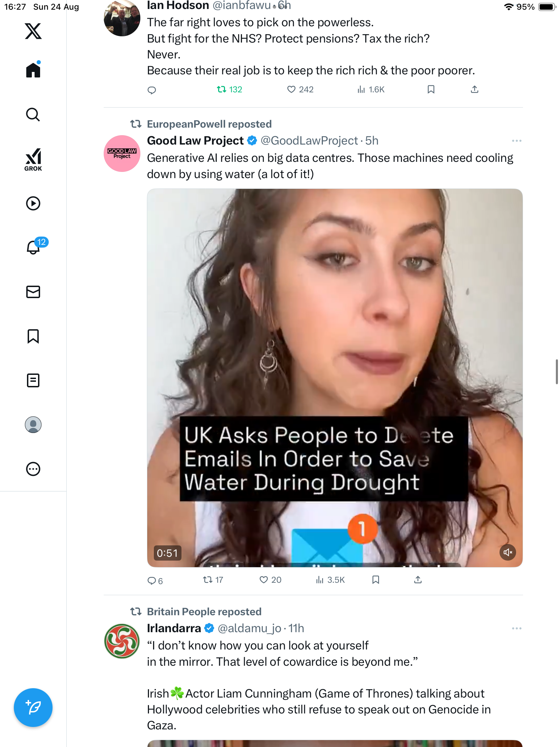Bookmark Ian Hodson's post
Viewport: 560px width, 747px height.
[x=431, y=90]
